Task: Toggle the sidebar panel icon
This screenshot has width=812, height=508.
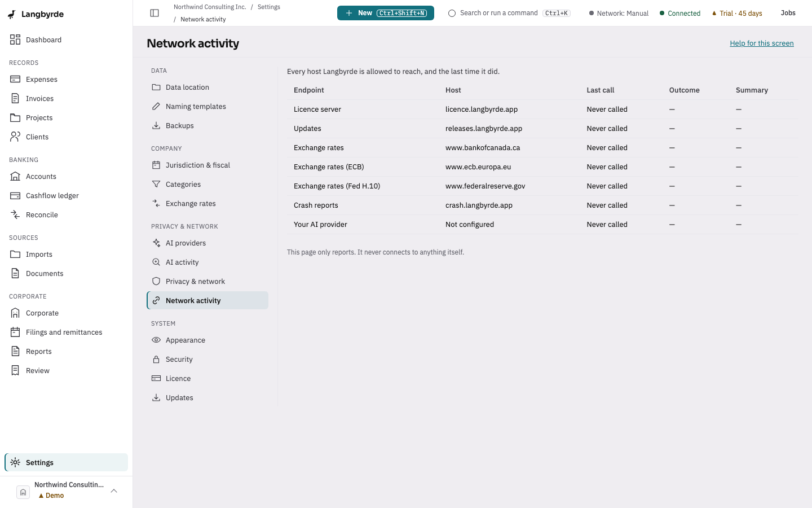Action: click(x=155, y=13)
